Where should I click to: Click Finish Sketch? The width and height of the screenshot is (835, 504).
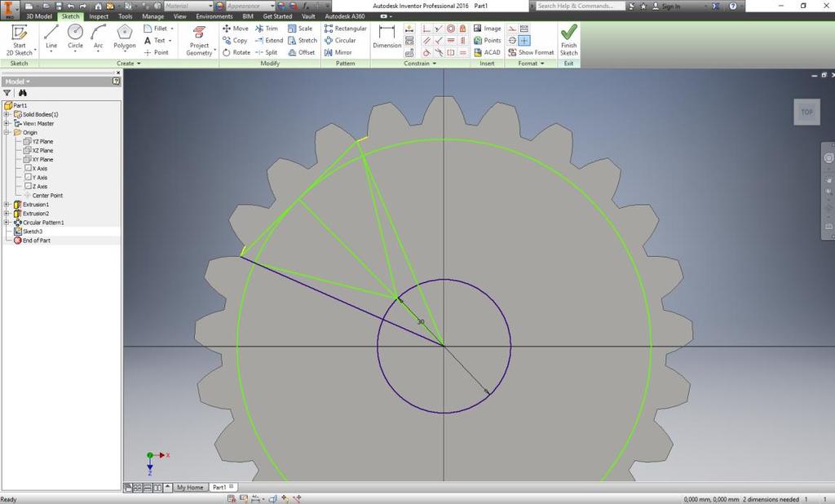tap(568, 41)
